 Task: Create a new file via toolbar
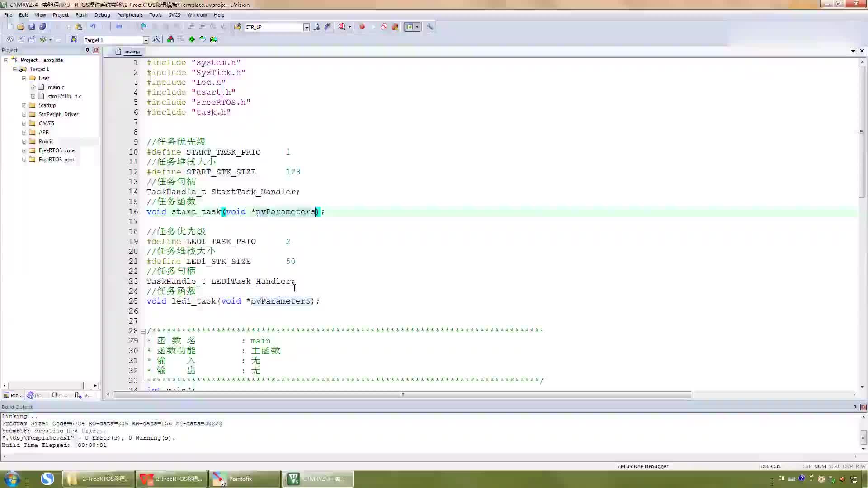(10, 27)
